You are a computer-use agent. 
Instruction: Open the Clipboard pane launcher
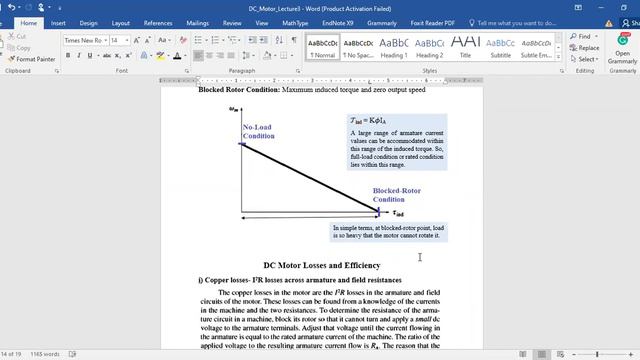[x=57, y=71]
